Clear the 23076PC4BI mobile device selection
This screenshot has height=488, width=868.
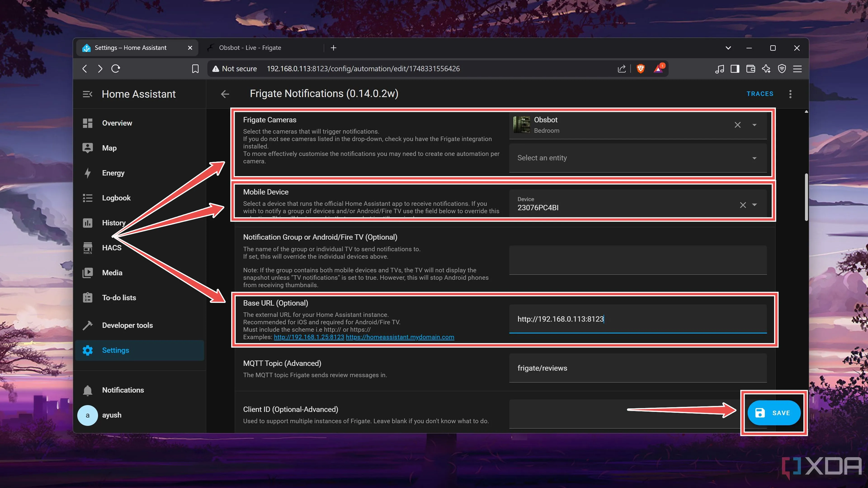[x=743, y=205]
